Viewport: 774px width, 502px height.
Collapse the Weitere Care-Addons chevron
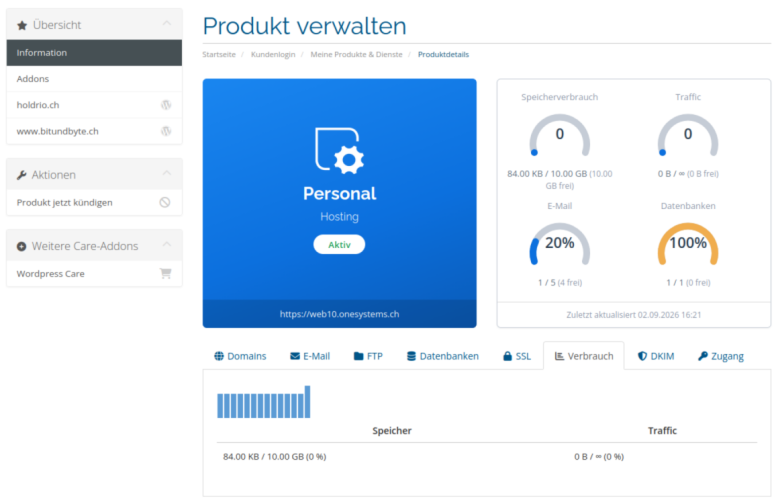[x=167, y=244]
